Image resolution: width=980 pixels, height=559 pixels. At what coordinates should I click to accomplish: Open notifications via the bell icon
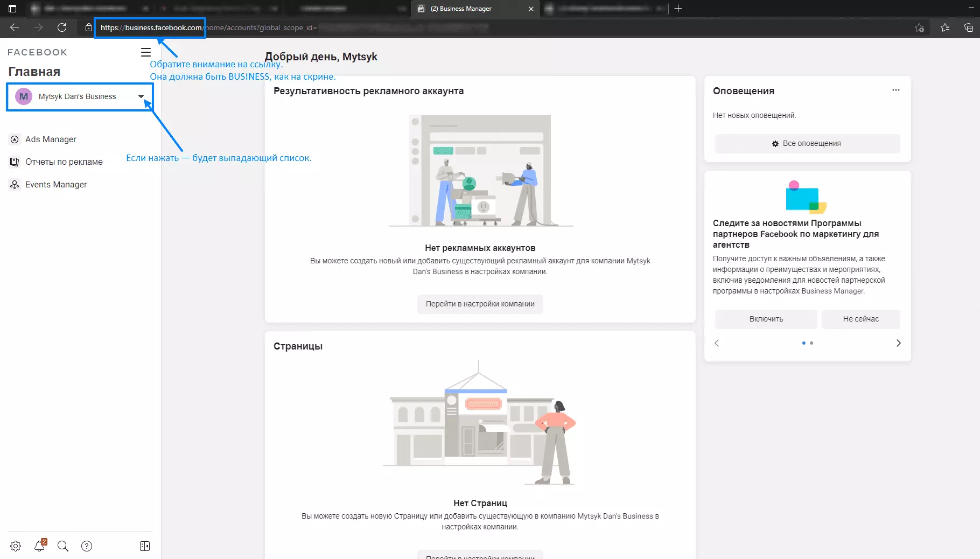pyautogui.click(x=40, y=546)
